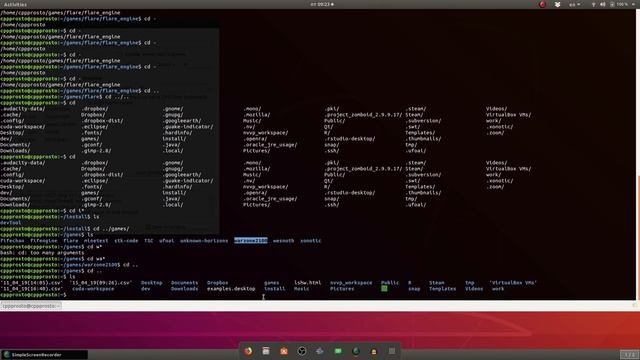Viewport: 640px width, 360px height.
Task: Click 'unknown-horizons' in the games listing
Action: pyautogui.click(x=204, y=241)
